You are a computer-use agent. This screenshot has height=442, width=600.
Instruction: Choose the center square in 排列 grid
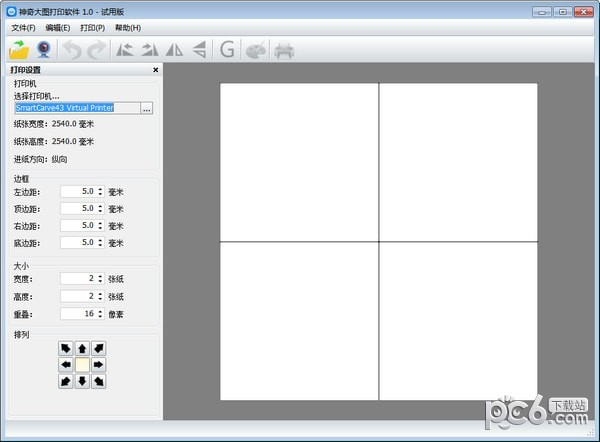(x=82, y=365)
